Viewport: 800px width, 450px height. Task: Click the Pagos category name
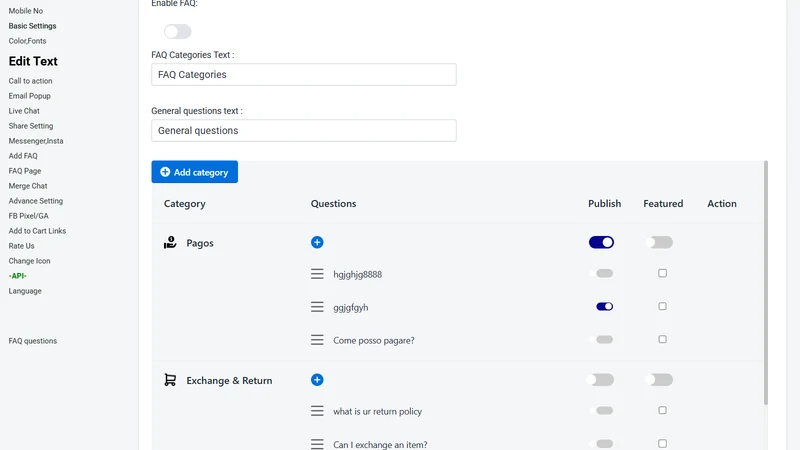199,243
